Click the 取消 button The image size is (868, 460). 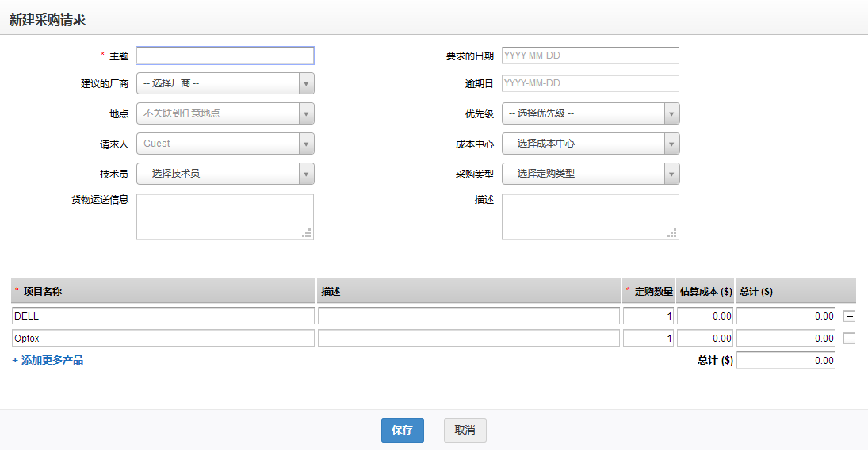[x=465, y=430]
